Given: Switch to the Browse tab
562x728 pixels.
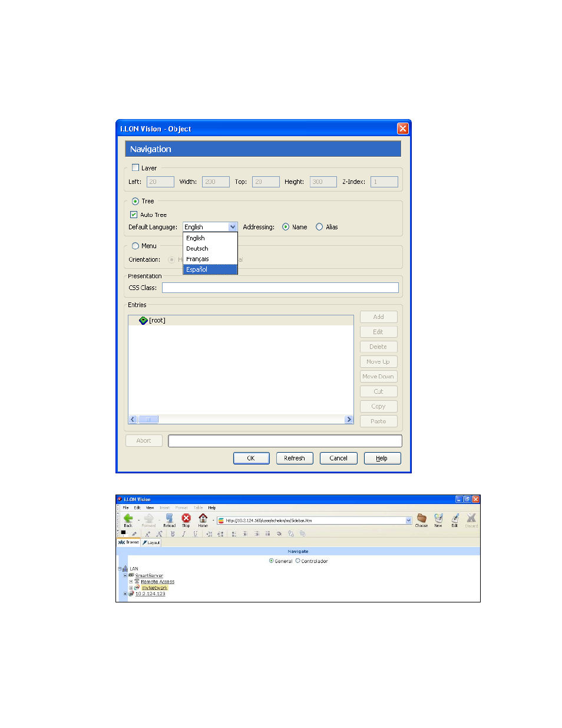Looking at the screenshot, I should coord(129,542).
